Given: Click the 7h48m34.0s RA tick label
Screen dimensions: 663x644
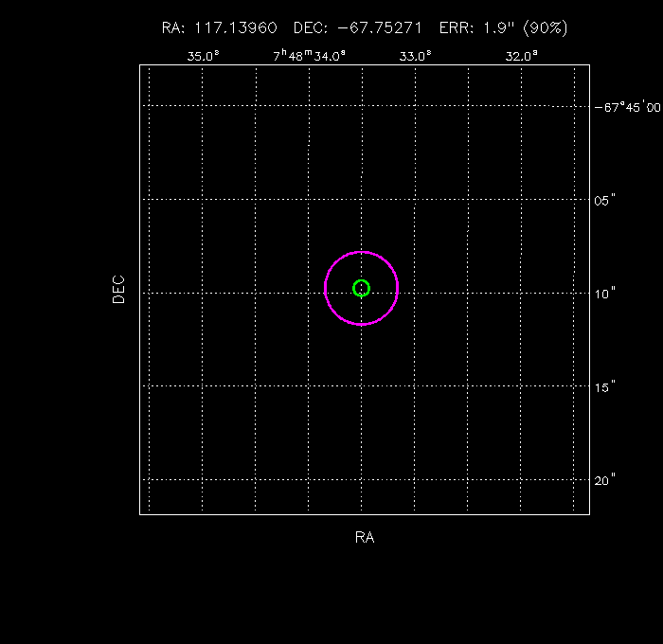Looking at the screenshot, I should [309, 55].
